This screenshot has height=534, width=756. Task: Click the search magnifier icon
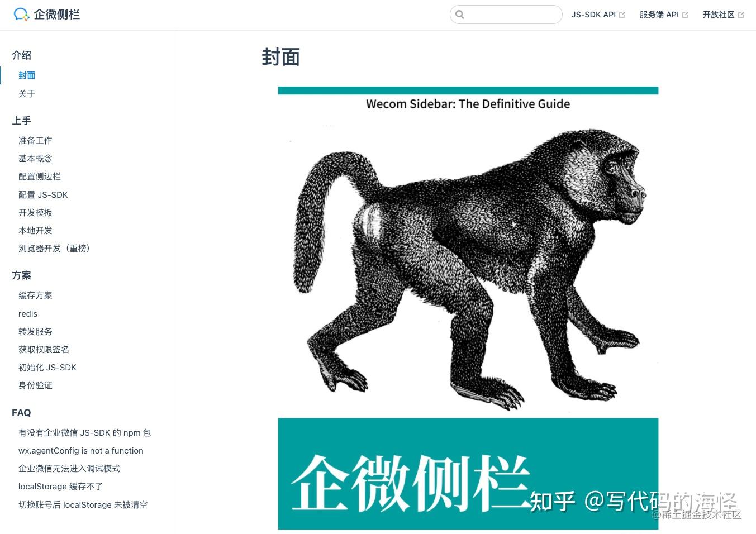pos(460,15)
